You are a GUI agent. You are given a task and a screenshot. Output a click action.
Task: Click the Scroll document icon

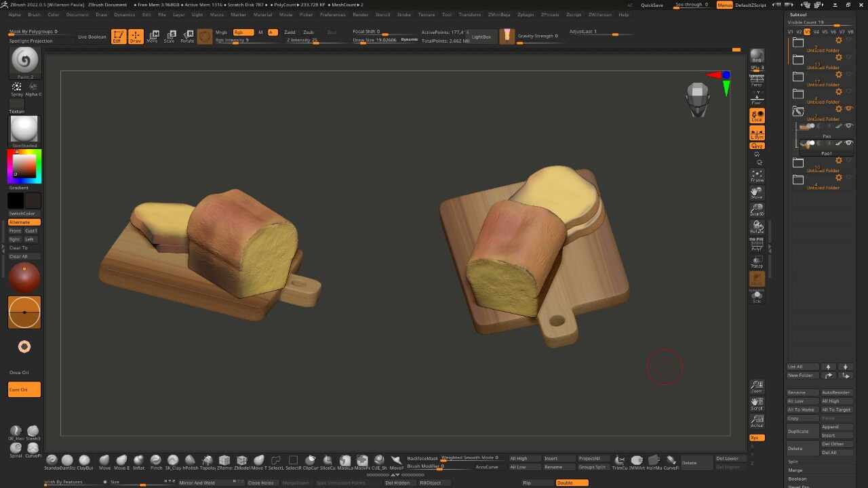[x=757, y=403]
